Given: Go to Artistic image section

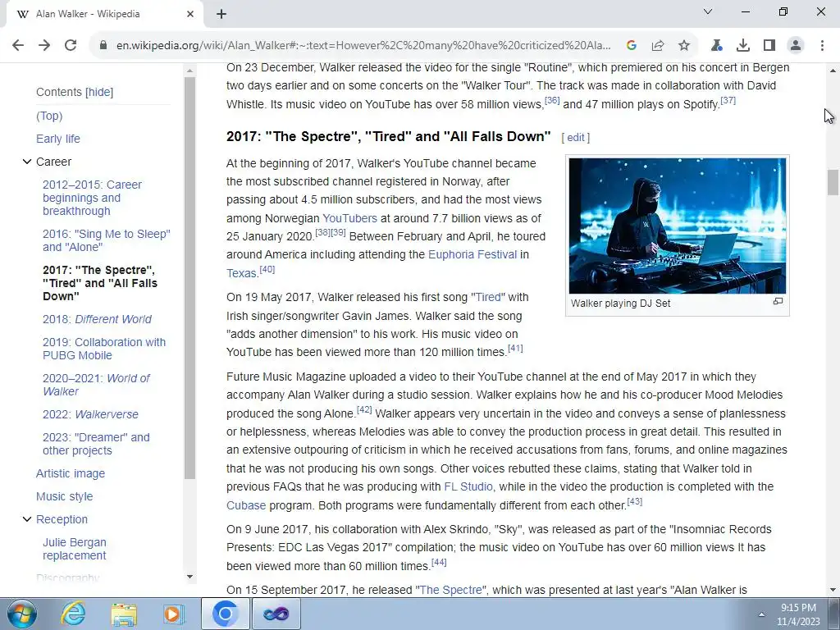Looking at the screenshot, I should point(71,473).
